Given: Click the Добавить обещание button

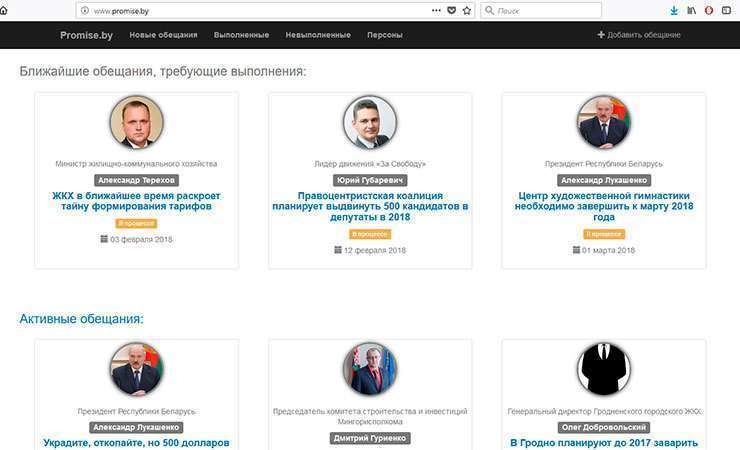Looking at the screenshot, I should point(640,35).
